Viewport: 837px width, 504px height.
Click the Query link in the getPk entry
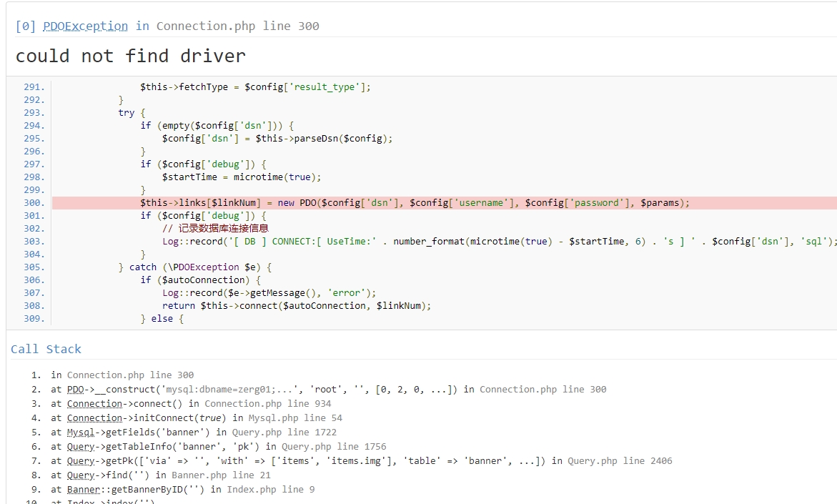tap(81, 461)
